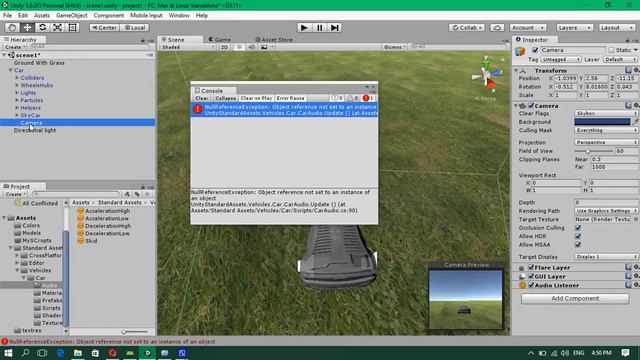This screenshot has height=360, width=640.
Task: Toggle scene audio icon
Action: point(251,47)
